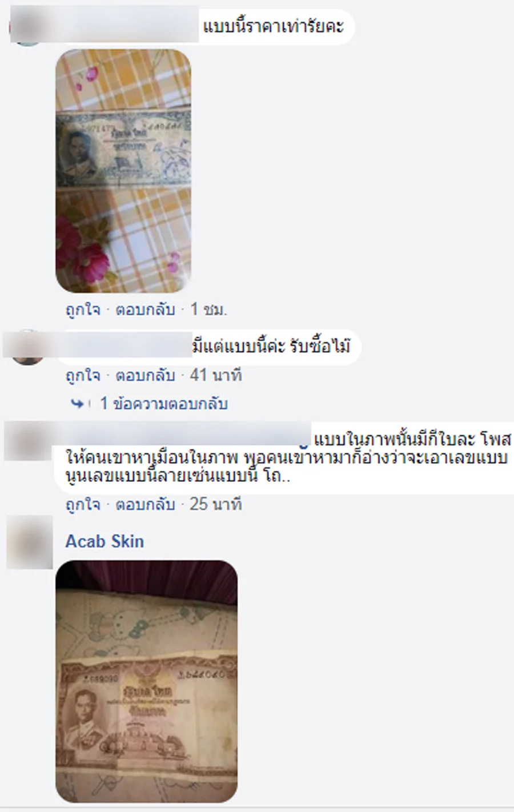The height and width of the screenshot is (812, 514).
Task: Click the second commenter's blurred avatar
Action: [x=27, y=347]
